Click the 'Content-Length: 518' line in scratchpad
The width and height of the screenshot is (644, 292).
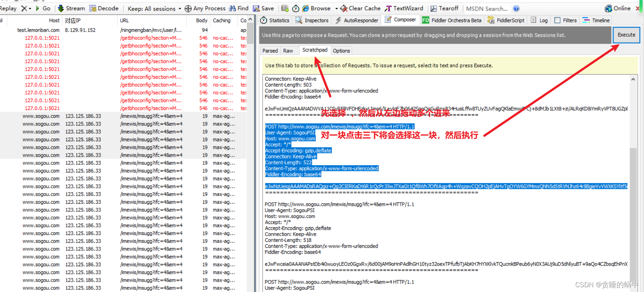[288, 240]
